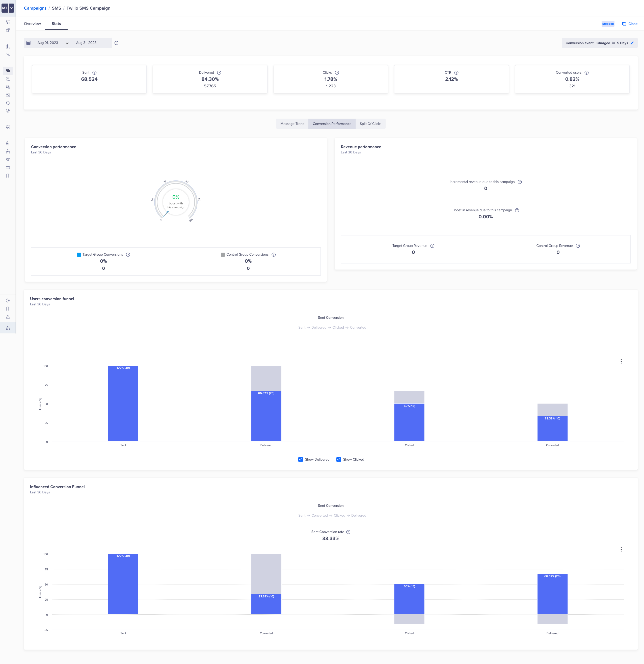This screenshot has height=664, width=644.
Task: Click Converted 33.33% (10) bar in influenced funnel
Action: click(266, 604)
